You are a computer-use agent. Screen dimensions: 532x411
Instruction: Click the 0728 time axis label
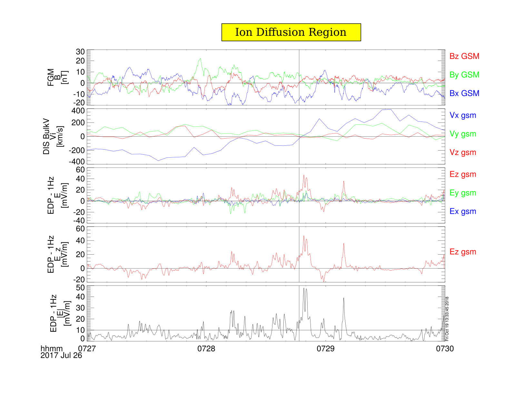coord(206,348)
